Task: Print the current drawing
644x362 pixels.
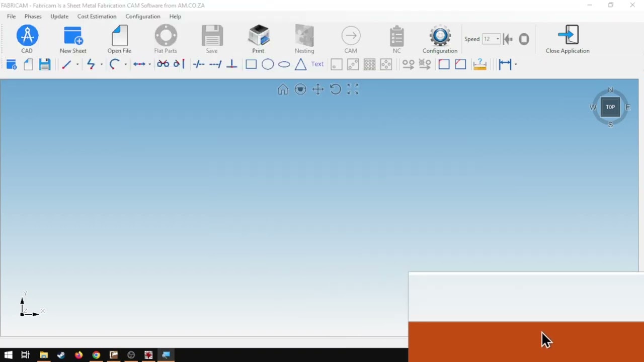Action: pyautogui.click(x=258, y=39)
